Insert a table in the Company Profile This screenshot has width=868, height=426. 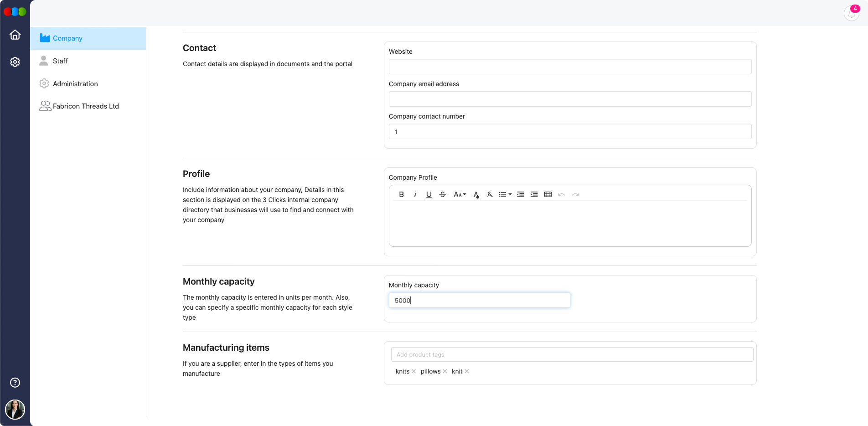pos(548,194)
